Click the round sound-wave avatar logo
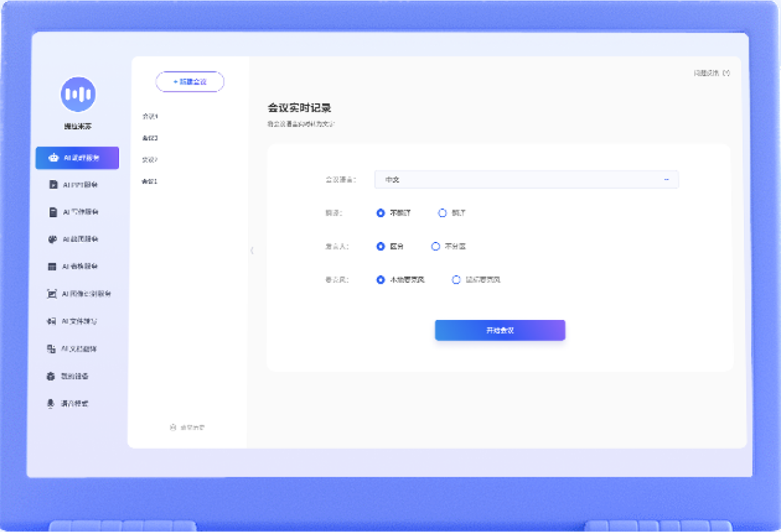The image size is (781, 532). (x=78, y=94)
